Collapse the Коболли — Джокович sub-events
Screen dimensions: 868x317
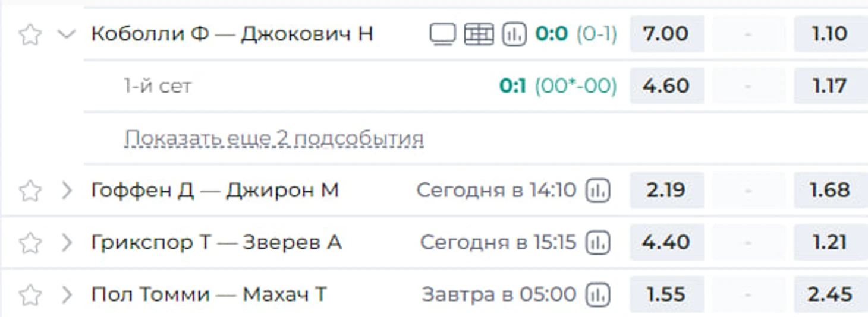pos(66,34)
